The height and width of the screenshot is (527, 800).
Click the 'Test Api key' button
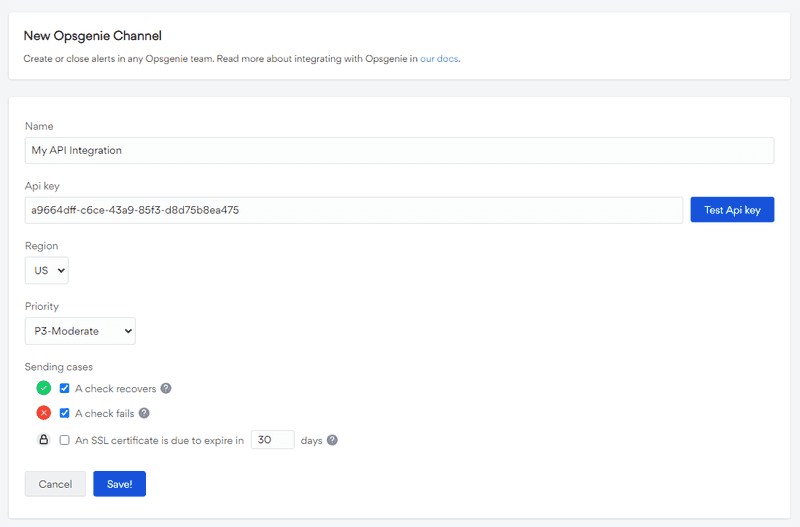click(x=732, y=210)
